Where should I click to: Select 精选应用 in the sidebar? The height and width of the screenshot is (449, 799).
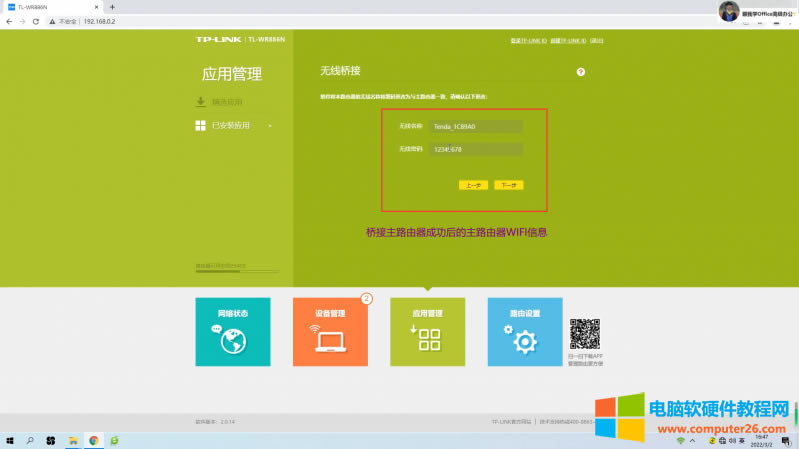(x=226, y=102)
